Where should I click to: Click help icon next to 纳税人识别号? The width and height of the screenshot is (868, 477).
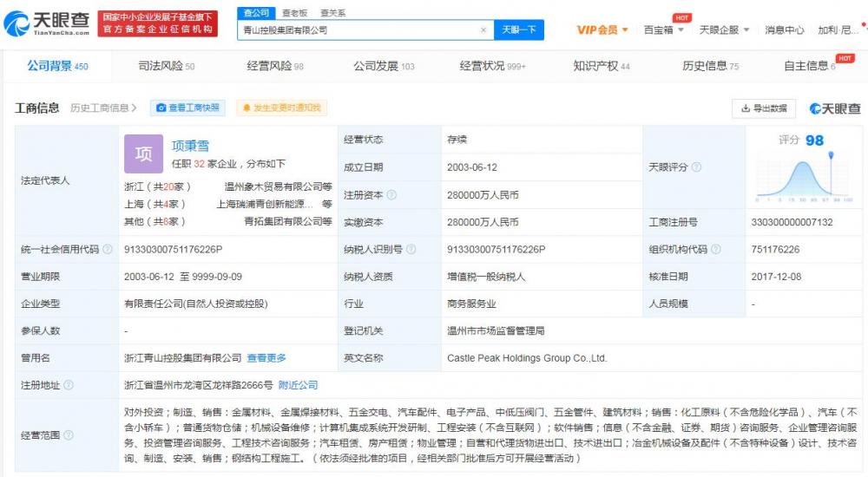(x=411, y=250)
